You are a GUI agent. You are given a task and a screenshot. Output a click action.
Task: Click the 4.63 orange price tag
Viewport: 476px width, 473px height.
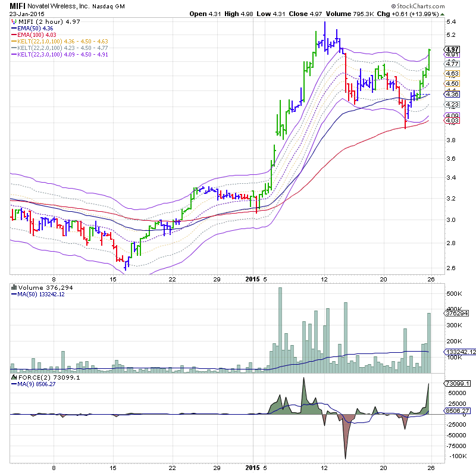pyautogui.click(x=452, y=73)
